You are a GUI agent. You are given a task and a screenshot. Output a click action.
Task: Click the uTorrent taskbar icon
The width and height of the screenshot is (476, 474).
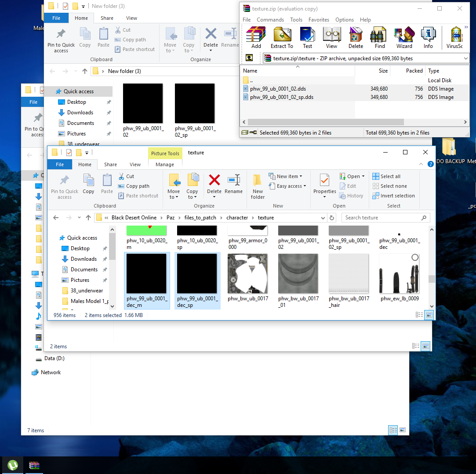point(13,465)
